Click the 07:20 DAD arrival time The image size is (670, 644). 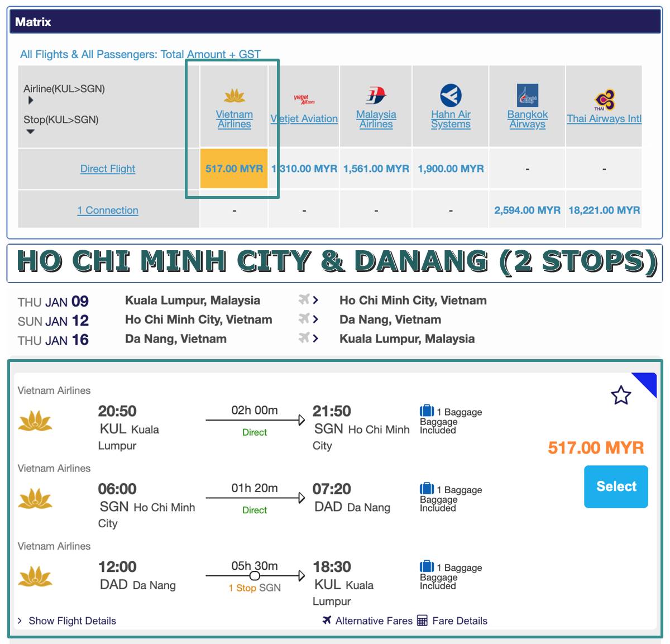tap(332, 489)
